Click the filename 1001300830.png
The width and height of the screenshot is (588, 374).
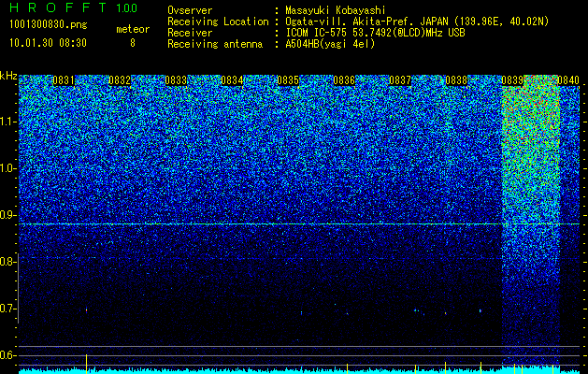coord(49,25)
